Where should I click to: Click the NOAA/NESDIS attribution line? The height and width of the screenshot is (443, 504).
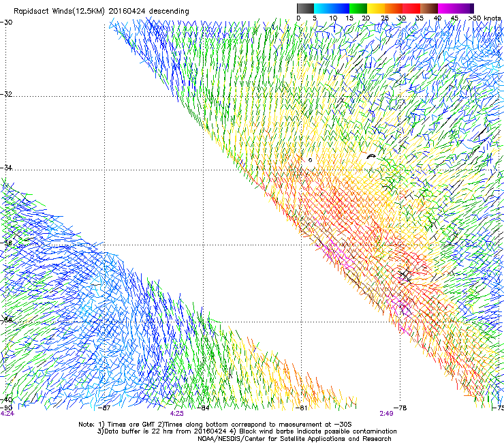[294, 439]
